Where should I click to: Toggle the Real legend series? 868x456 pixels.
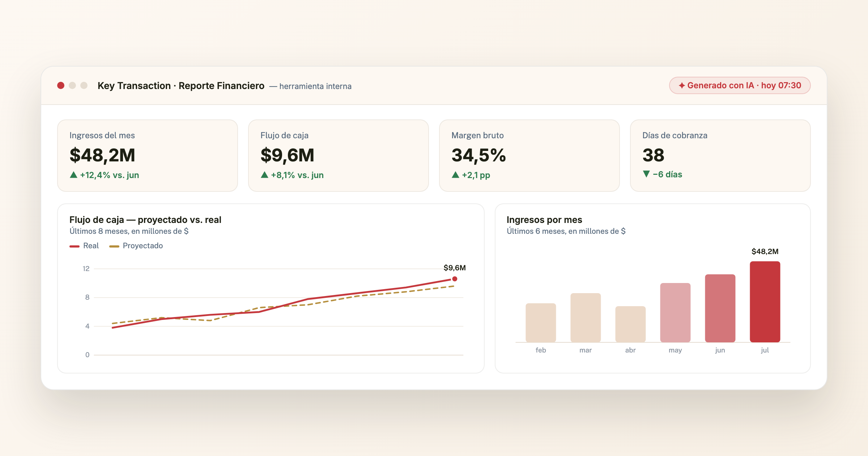click(x=84, y=246)
